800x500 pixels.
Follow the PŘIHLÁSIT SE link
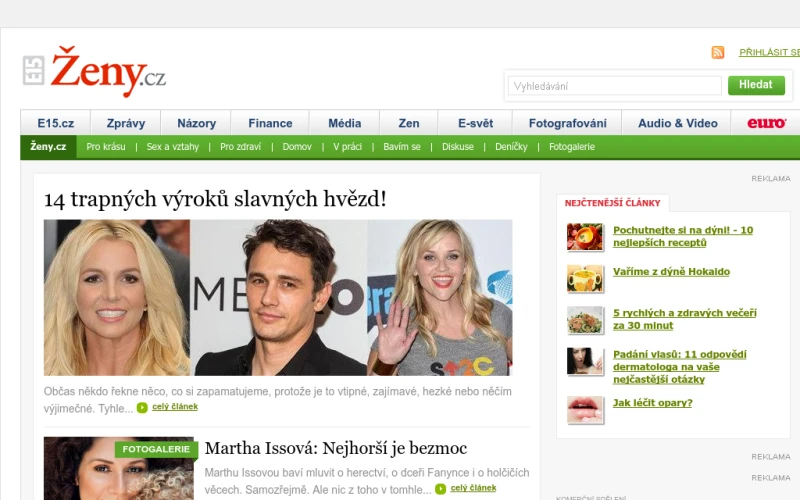tap(769, 53)
